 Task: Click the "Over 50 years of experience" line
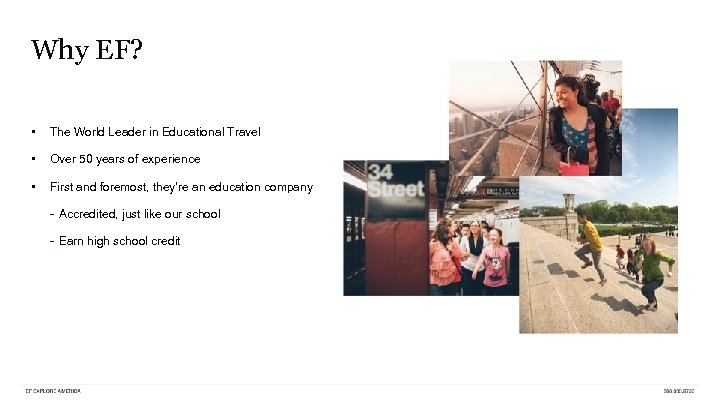coord(125,159)
